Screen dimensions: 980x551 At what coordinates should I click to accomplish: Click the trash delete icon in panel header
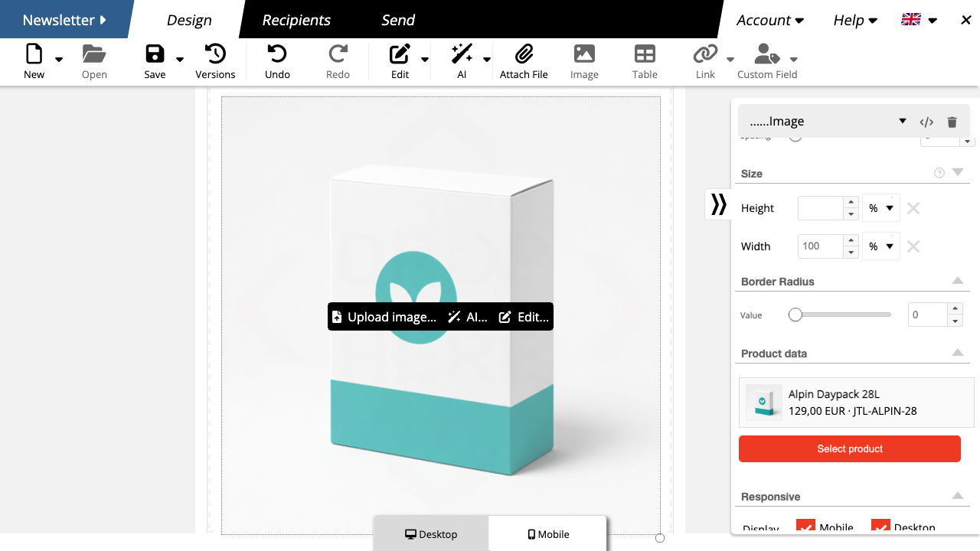(952, 122)
